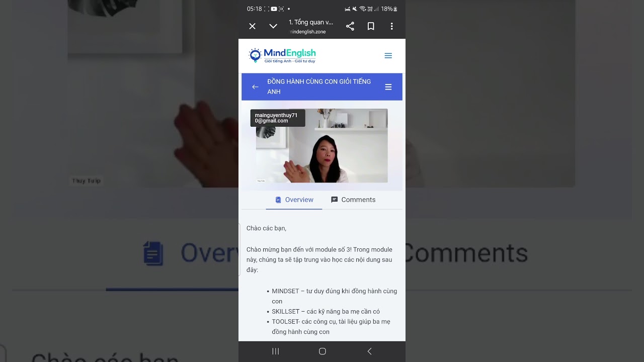
Task: Open the site hamburger menu beside the logo
Action: tap(388, 56)
